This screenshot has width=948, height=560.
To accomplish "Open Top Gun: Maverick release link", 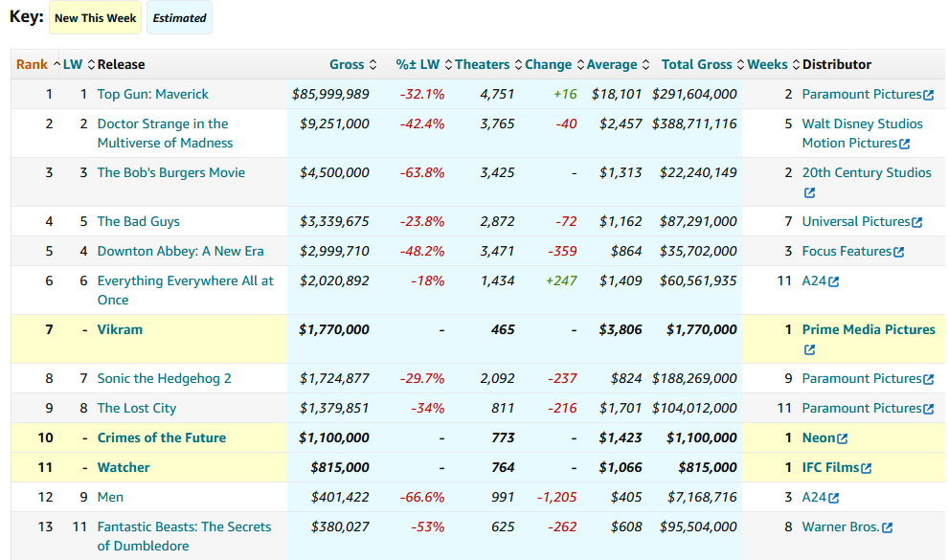I will (153, 94).
